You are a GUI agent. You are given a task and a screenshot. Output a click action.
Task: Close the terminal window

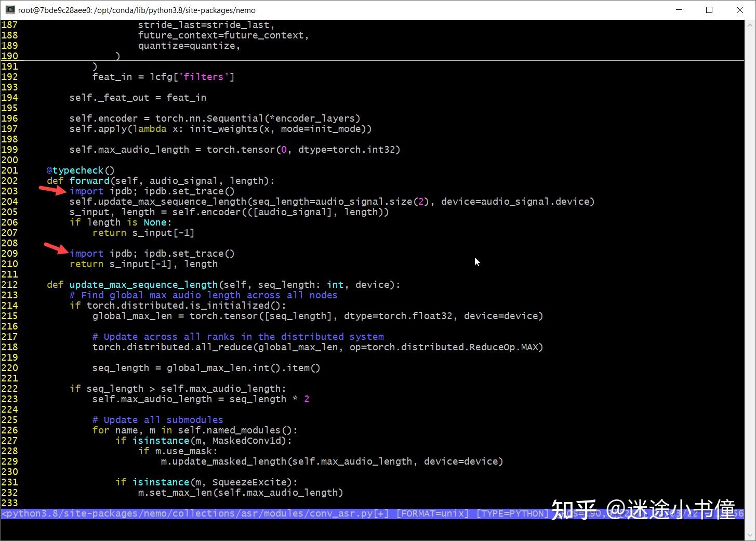(x=740, y=10)
